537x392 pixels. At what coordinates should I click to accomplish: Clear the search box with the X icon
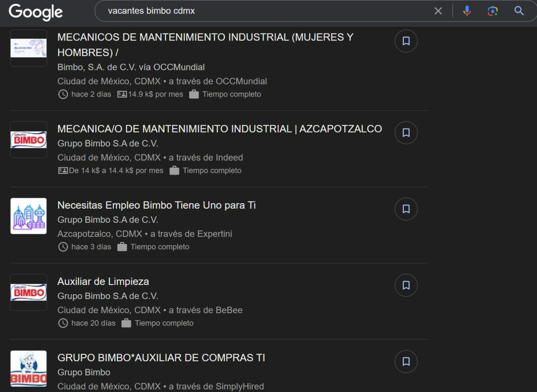[438, 11]
